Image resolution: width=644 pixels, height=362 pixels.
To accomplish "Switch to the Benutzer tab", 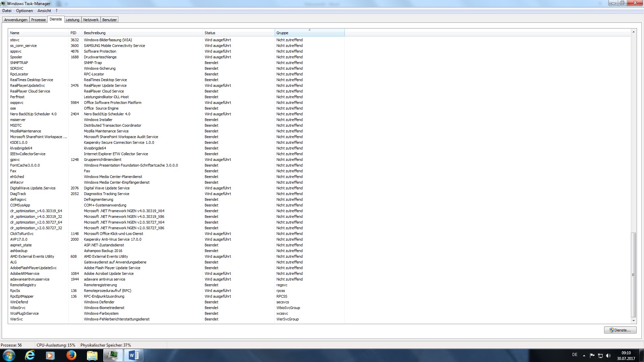I will 109,20.
